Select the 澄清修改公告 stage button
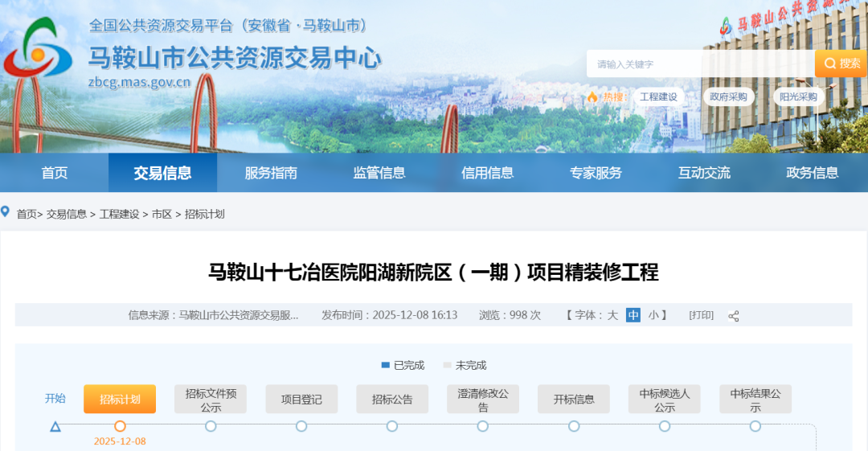 pyautogui.click(x=483, y=399)
